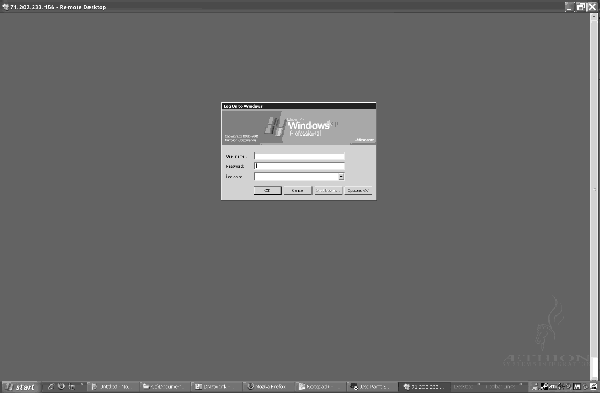Focus the Password text field

coord(299,166)
